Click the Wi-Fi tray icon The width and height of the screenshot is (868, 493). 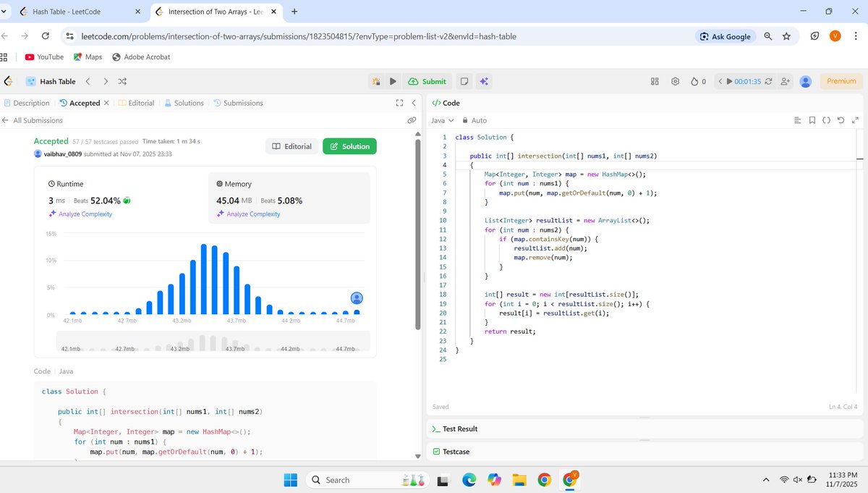tap(784, 479)
